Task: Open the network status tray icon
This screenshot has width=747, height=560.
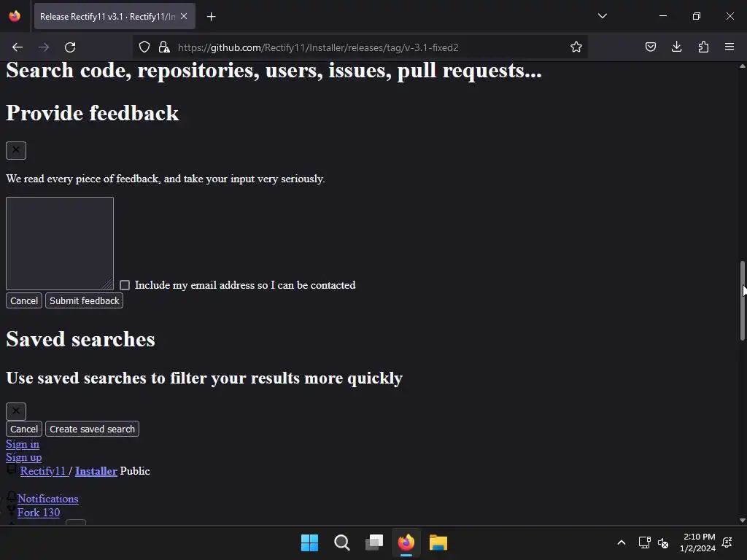Action: coord(645,542)
